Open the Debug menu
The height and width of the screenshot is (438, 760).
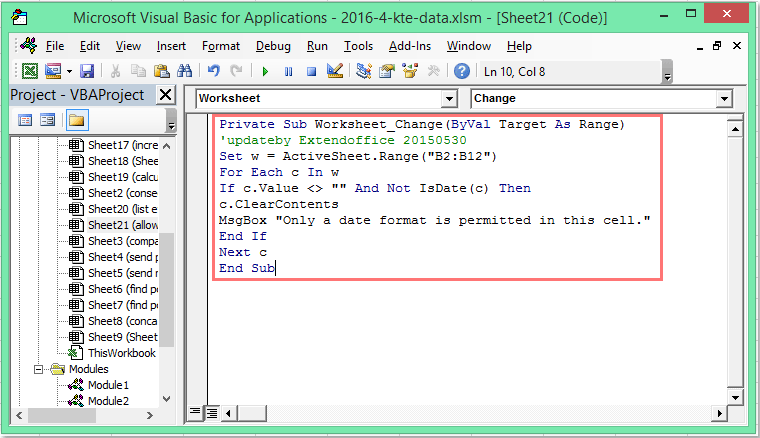click(x=273, y=46)
